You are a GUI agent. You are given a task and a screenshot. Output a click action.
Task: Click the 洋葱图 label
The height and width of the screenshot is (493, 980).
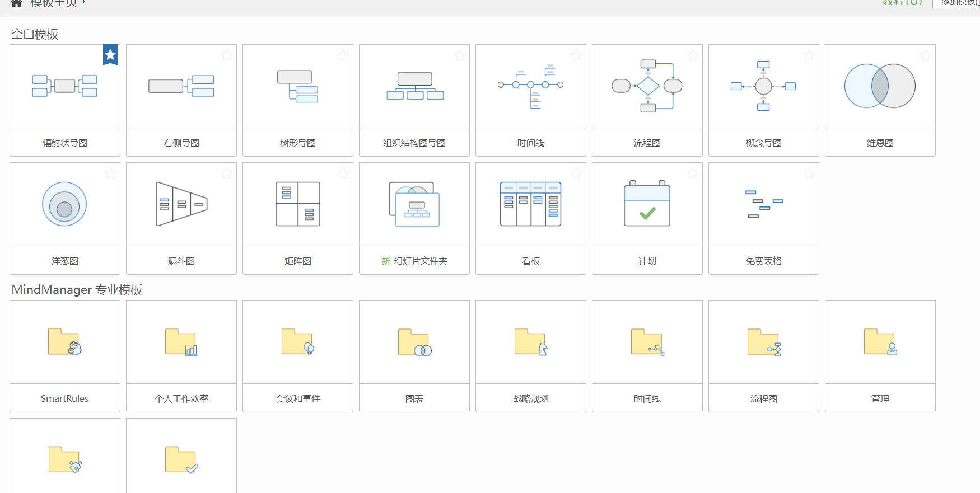[x=65, y=261]
